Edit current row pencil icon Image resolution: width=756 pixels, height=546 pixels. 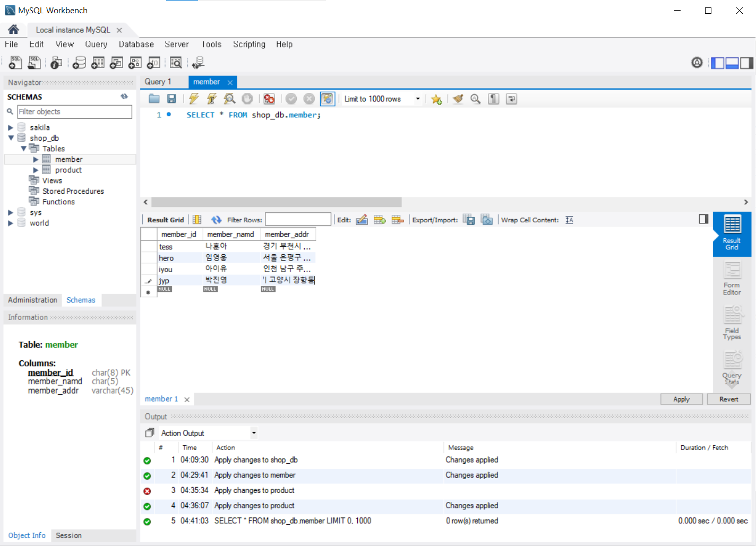tap(362, 220)
